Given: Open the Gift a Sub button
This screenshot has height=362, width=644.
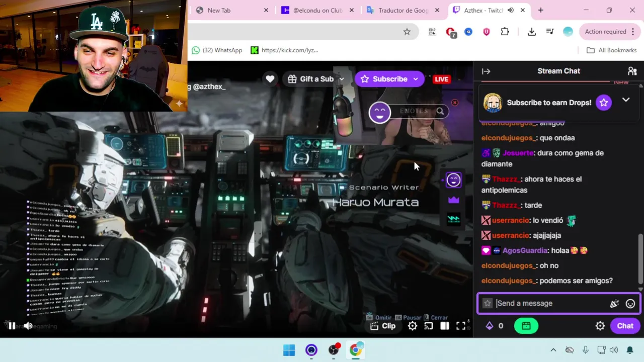Looking at the screenshot, I should point(310,79).
